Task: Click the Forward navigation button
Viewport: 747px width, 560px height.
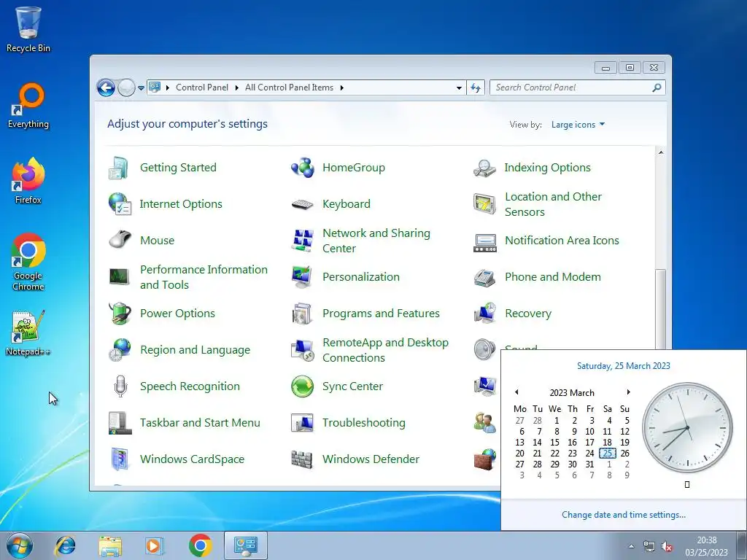Action: click(x=126, y=87)
